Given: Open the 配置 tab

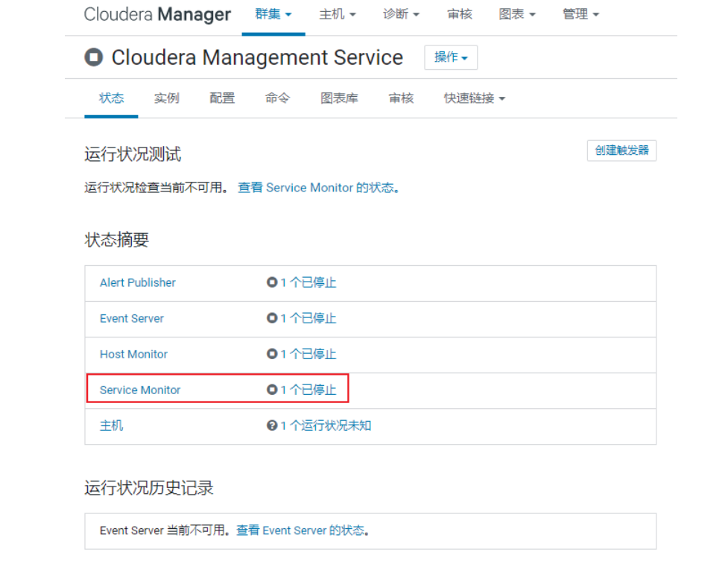Looking at the screenshot, I should [222, 98].
